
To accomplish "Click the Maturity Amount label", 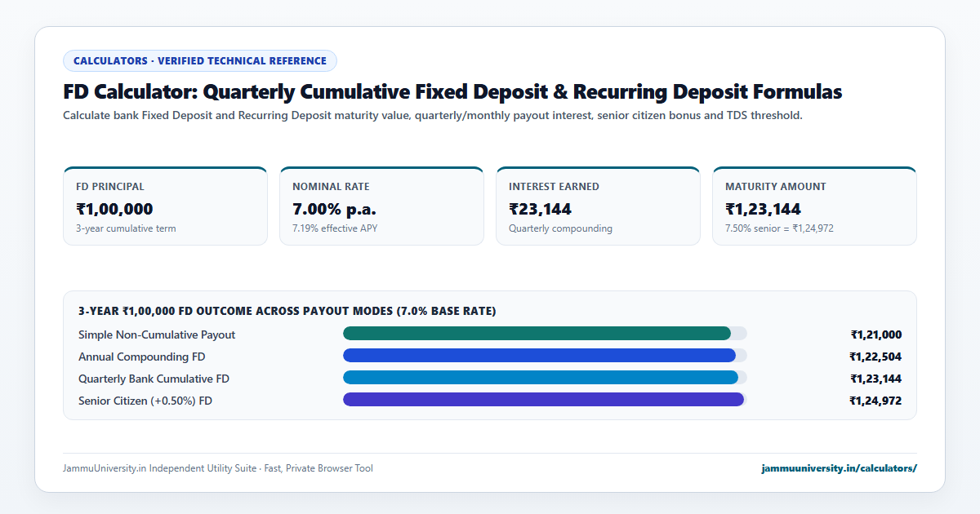I will tap(775, 187).
